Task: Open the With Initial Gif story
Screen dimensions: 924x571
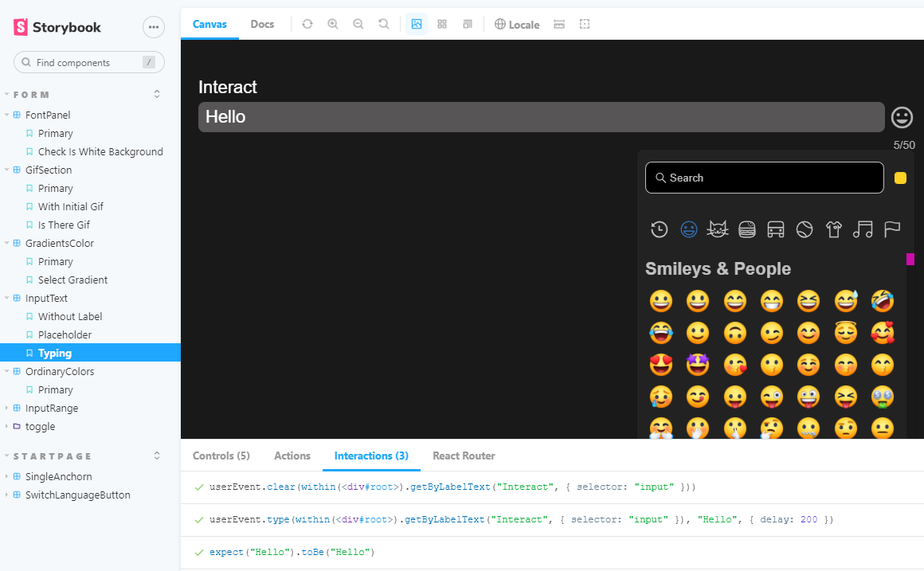Action: click(71, 207)
